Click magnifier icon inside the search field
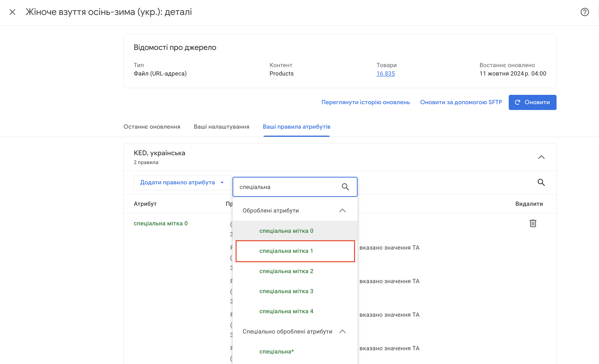 coord(345,187)
